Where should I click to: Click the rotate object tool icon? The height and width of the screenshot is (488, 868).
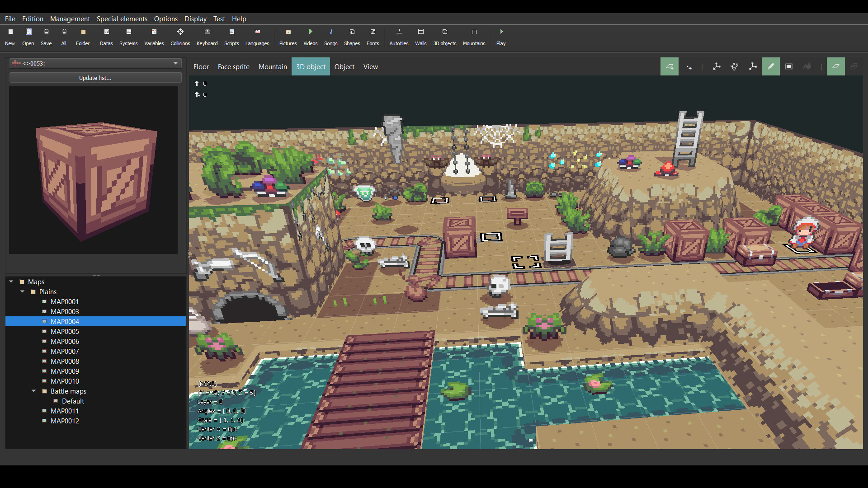[x=735, y=67]
